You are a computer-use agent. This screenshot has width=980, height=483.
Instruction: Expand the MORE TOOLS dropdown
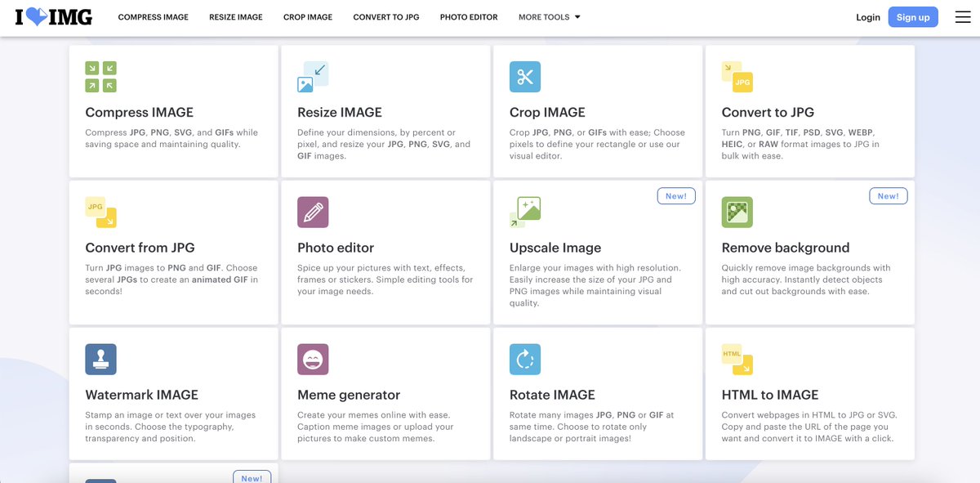click(548, 16)
